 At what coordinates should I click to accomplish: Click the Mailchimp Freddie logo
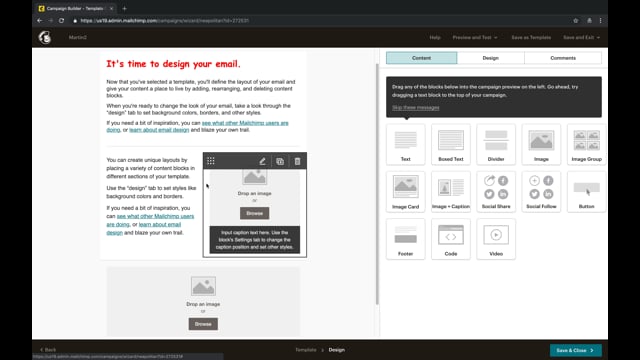[x=45, y=37]
